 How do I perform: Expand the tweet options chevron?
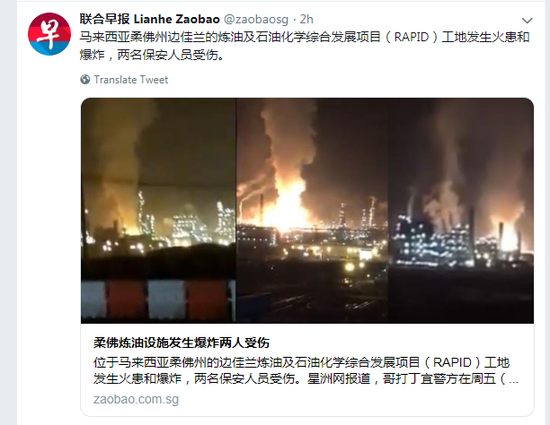click(527, 20)
